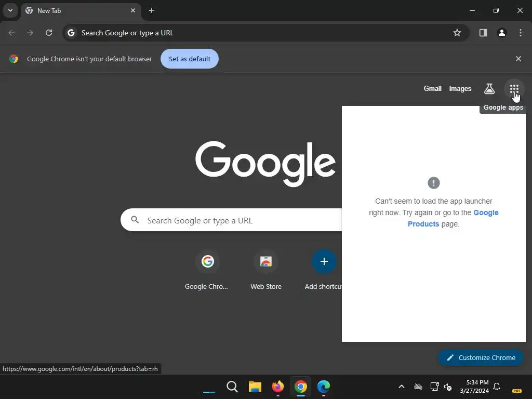Click the magnifier icon in search box
Screen dimensions: 532x399
[x=135, y=220]
